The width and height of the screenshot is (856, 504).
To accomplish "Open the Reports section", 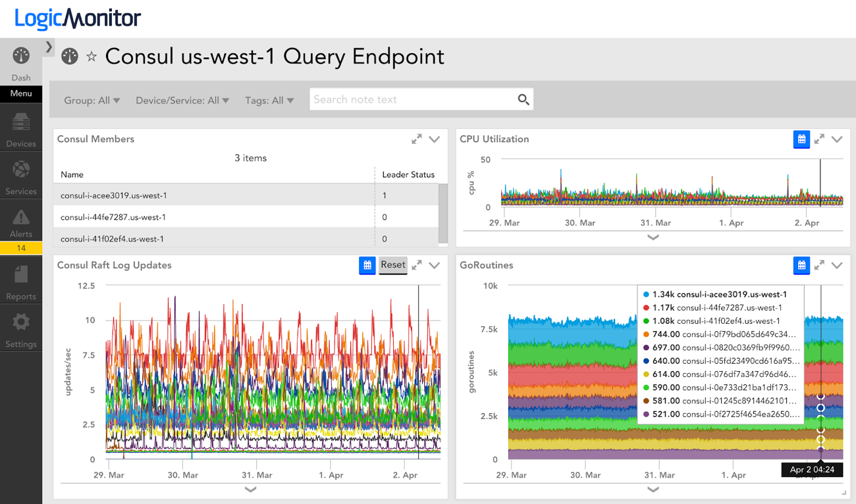I will point(21,281).
